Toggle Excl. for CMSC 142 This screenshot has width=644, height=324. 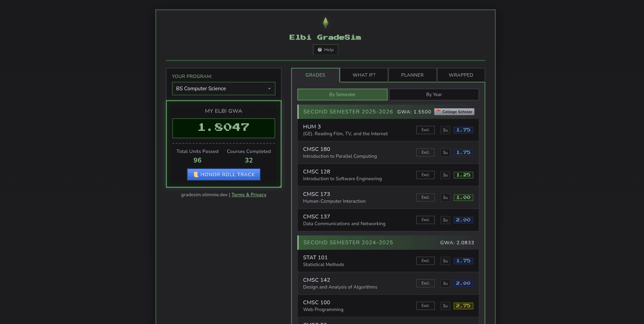[425, 283]
